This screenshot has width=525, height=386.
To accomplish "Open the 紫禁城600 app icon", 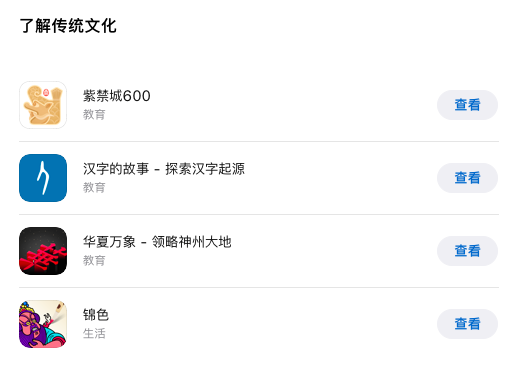I will coord(43,105).
